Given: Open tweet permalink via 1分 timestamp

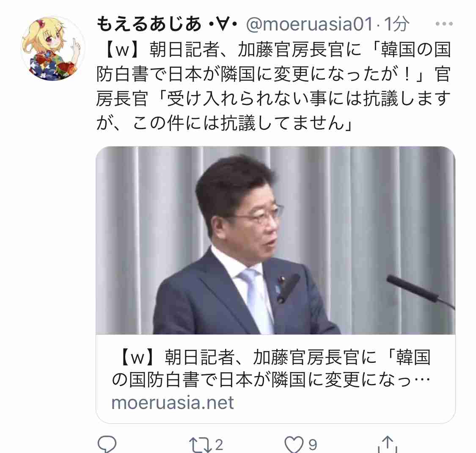Looking at the screenshot, I should pos(397,24).
